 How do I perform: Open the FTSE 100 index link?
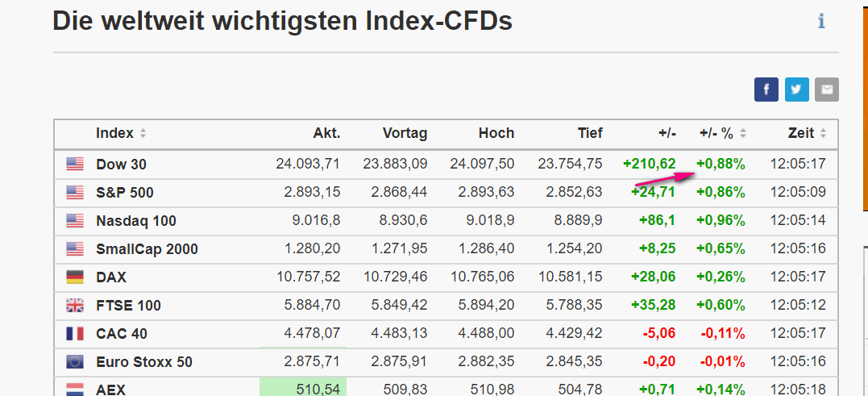[128, 306]
